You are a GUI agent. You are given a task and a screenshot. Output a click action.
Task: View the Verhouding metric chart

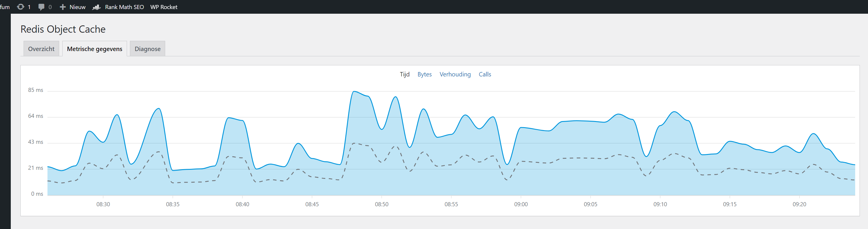[455, 74]
